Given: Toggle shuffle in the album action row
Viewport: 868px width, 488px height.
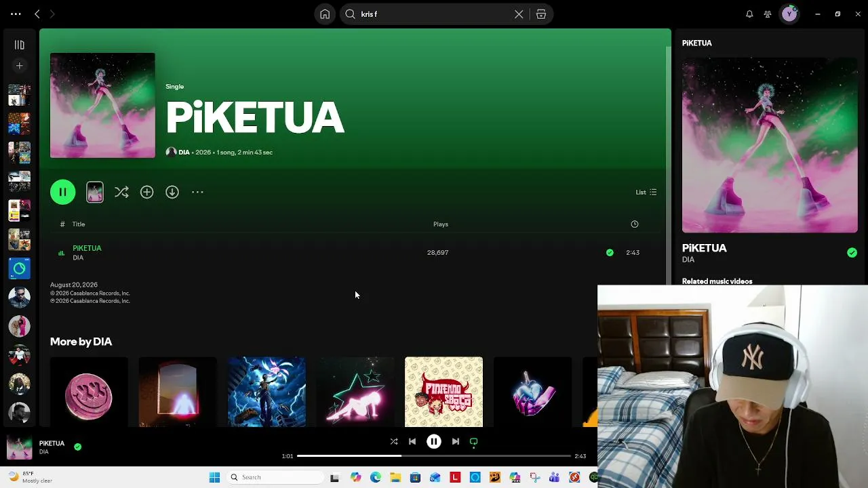Looking at the screenshot, I should (x=121, y=192).
